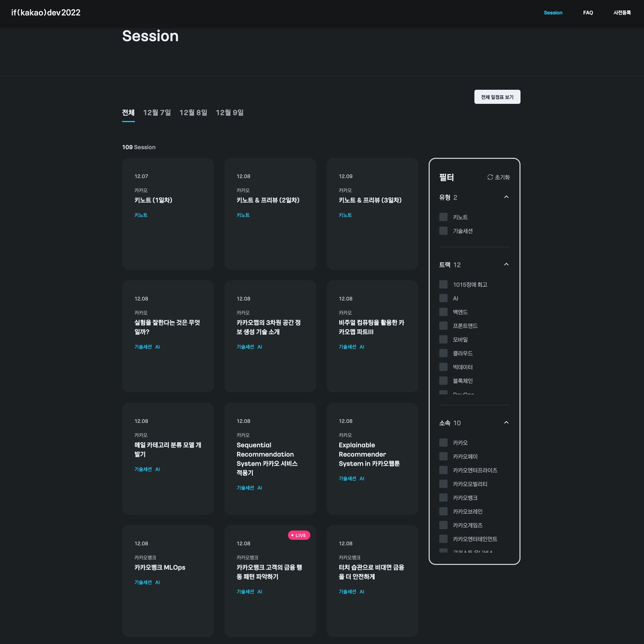
Task: Click 기술세션 tag on Explainable Recommender card
Action: [x=347, y=479]
